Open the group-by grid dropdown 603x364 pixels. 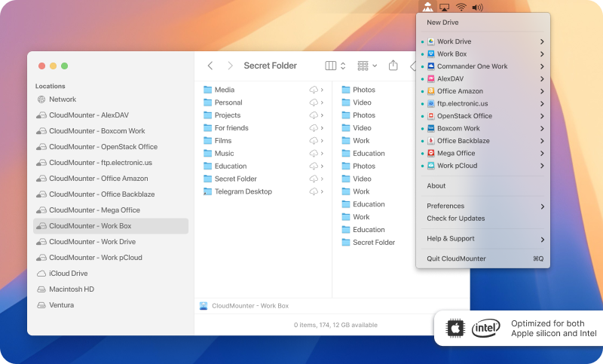tap(367, 66)
